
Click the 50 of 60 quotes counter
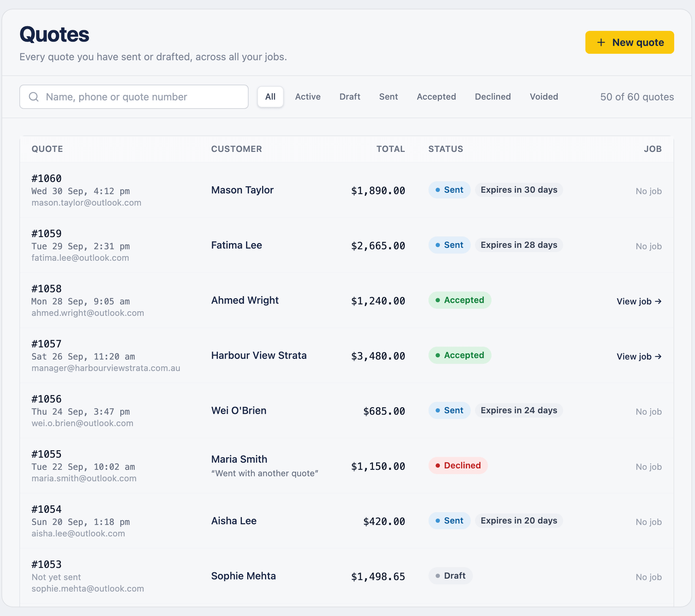(637, 97)
